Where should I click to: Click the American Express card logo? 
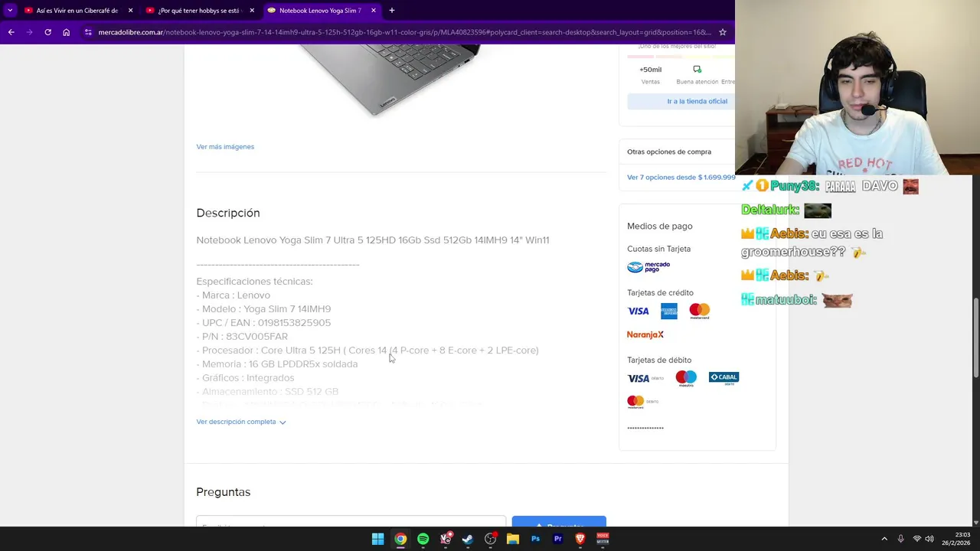pyautogui.click(x=669, y=311)
